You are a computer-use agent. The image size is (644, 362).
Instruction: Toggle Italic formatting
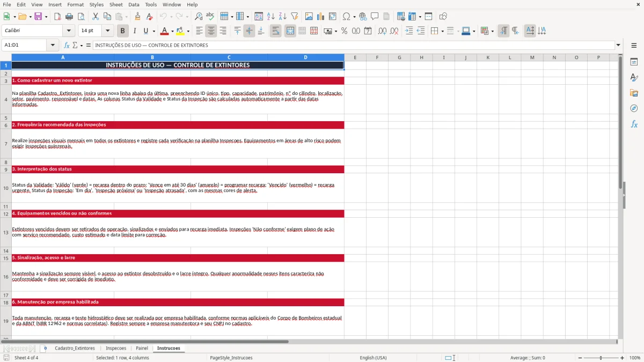[134, 31]
